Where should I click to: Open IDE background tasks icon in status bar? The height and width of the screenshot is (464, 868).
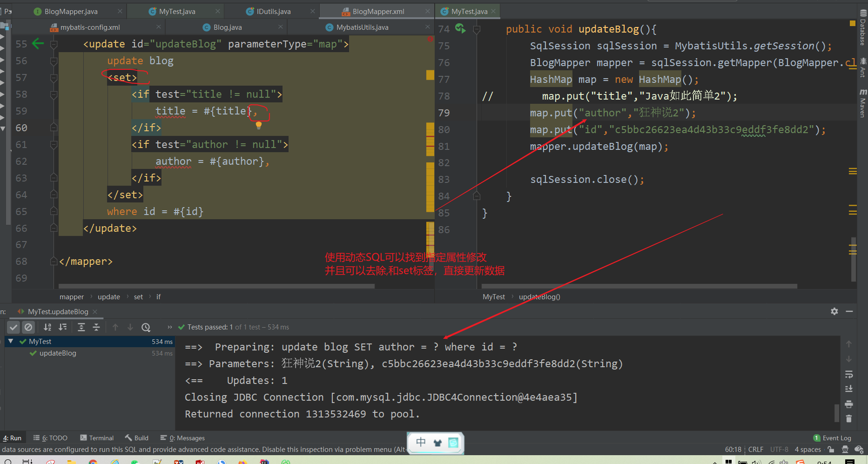[x=859, y=450]
